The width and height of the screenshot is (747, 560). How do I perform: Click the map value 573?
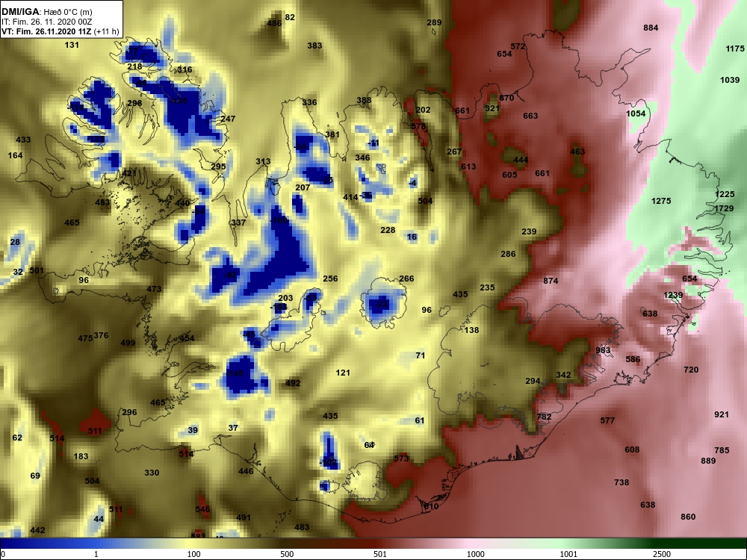[402, 458]
